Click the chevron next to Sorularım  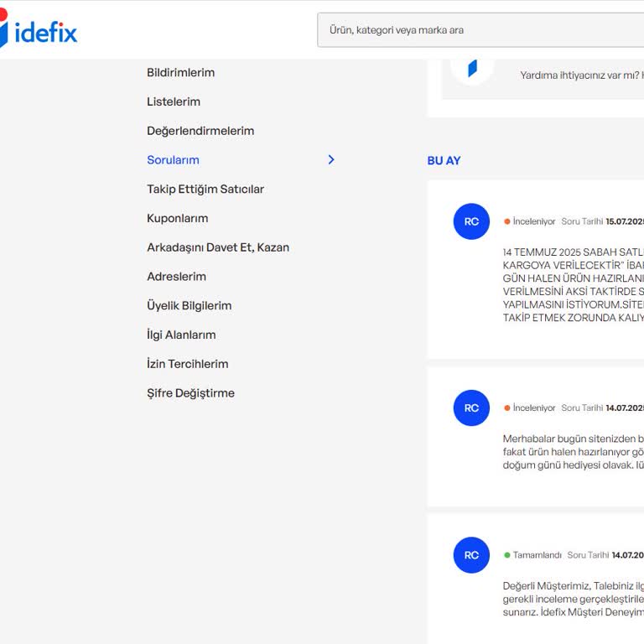tap(331, 160)
